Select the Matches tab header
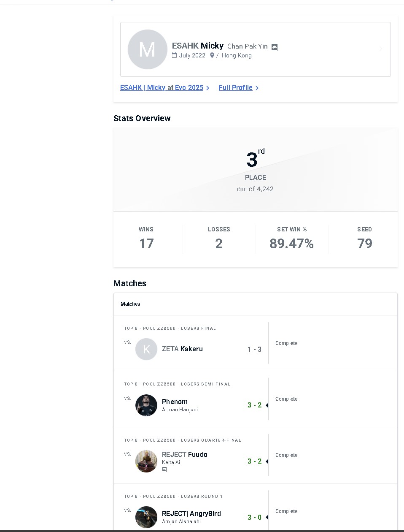 point(130,304)
